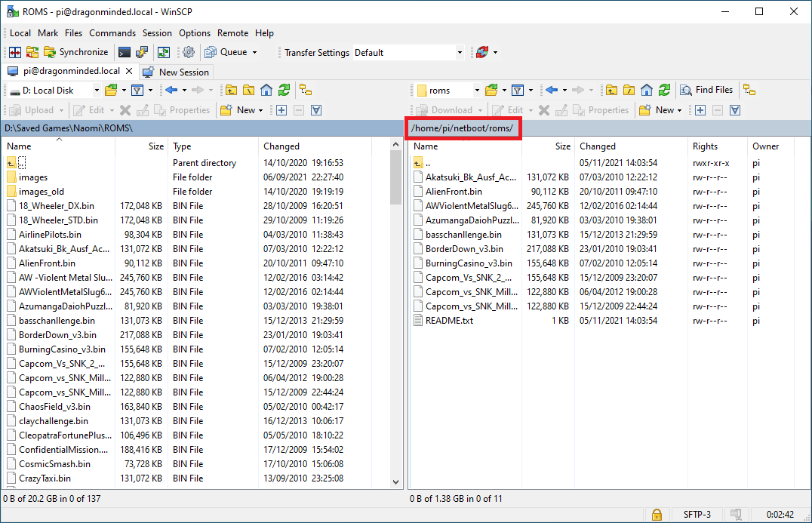Image resolution: width=812 pixels, height=523 pixels.
Task: Click the Keep Remote Directory Up to Date icon
Action: [x=164, y=52]
